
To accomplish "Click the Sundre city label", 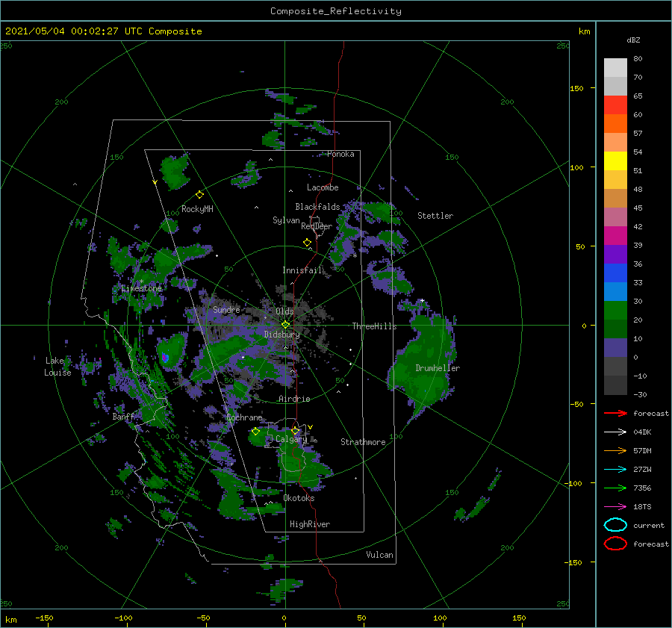I will click(226, 309).
